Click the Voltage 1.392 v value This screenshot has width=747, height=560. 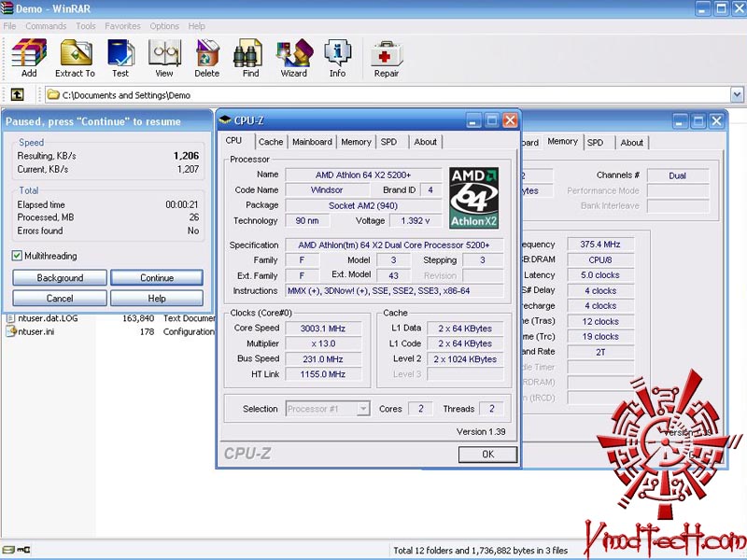point(415,220)
